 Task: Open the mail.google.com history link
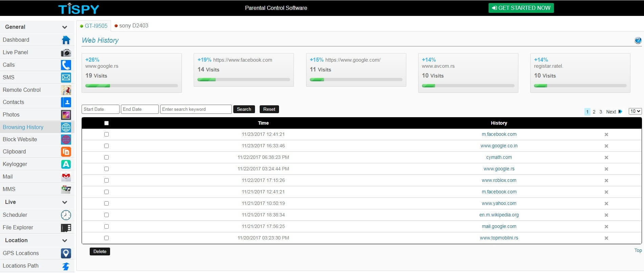point(499,227)
